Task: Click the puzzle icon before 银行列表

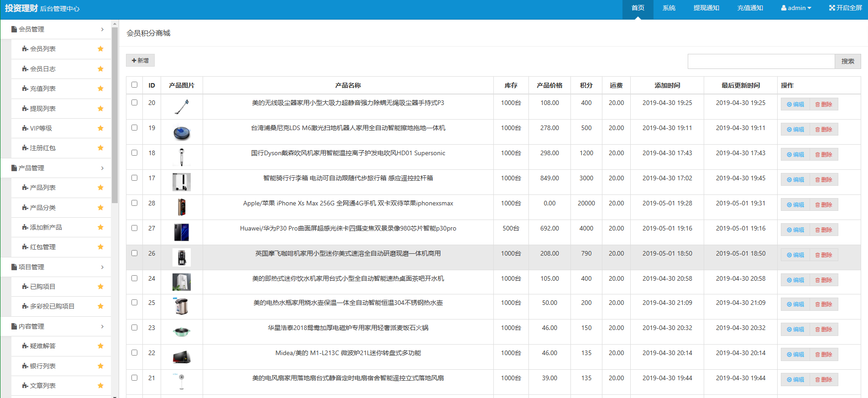Action: (x=25, y=366)
